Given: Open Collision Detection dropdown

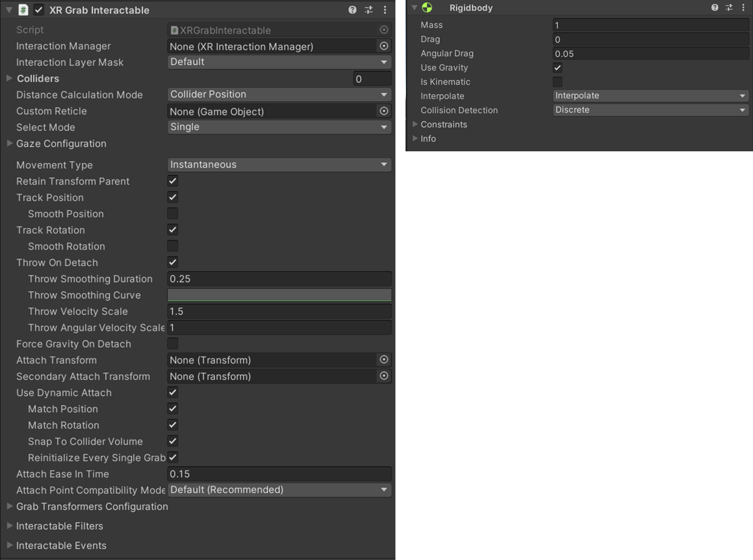Looking at the screenshot, I should tap(651, 110).
